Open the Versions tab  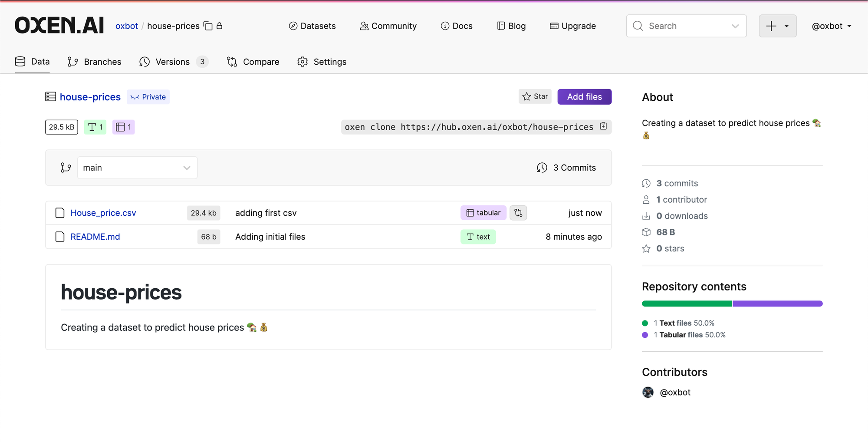(174, 62)
